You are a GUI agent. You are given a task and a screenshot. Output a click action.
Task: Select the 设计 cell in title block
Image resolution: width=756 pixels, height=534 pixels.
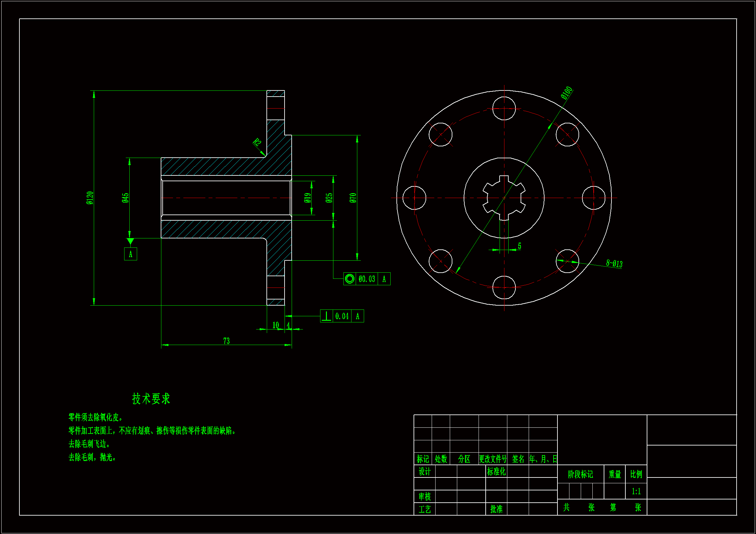425,471
